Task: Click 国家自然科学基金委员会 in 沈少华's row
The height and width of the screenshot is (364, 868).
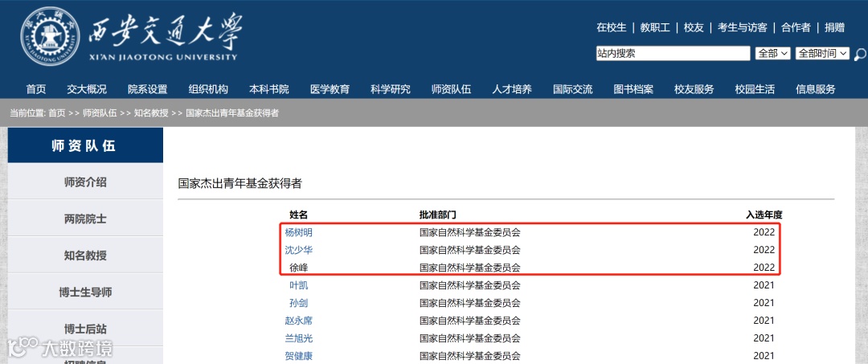Action: [x=470, y=250]
